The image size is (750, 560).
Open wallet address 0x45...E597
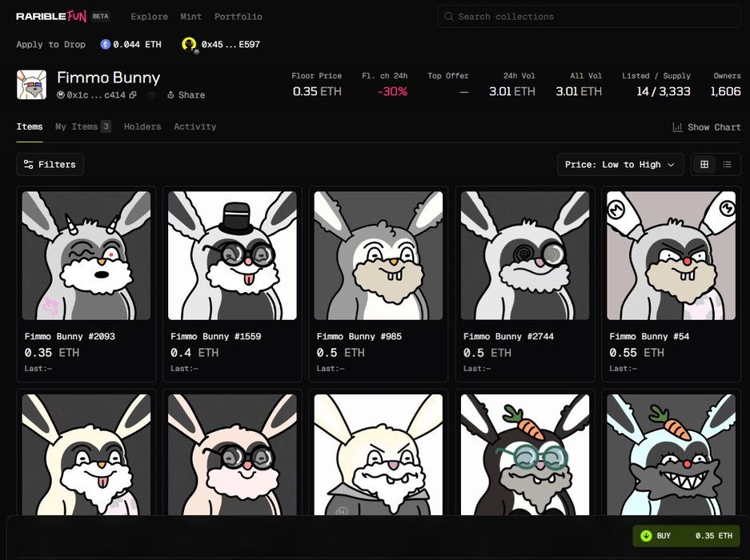[231, 44]
